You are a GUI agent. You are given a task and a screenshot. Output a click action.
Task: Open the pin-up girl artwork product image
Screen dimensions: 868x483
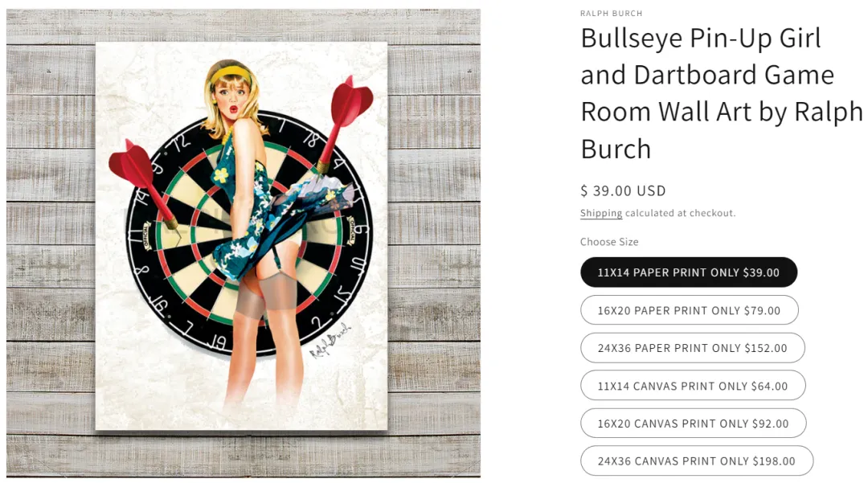click(242, 236)
